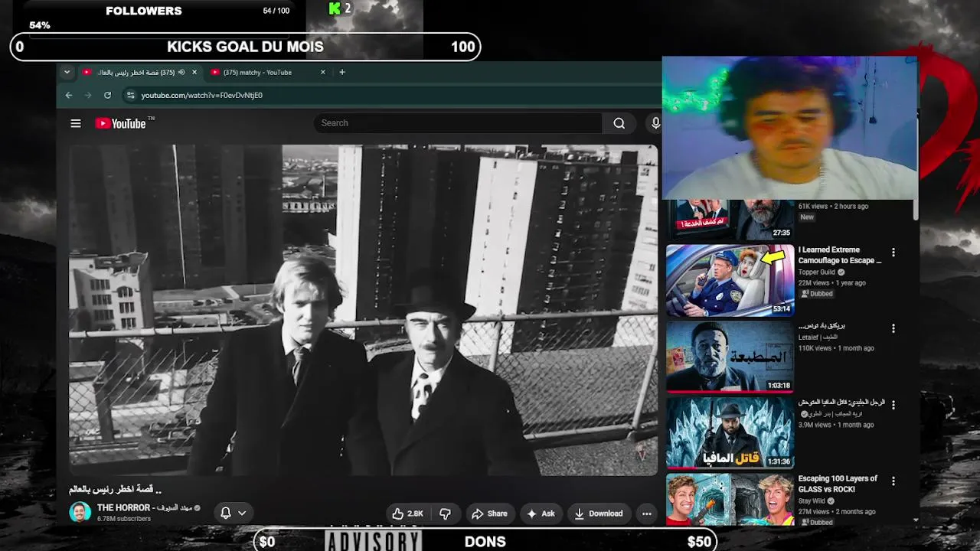Screen dimensions: 980x551
Task: Open more actions for the video
Action: [647, 514]
